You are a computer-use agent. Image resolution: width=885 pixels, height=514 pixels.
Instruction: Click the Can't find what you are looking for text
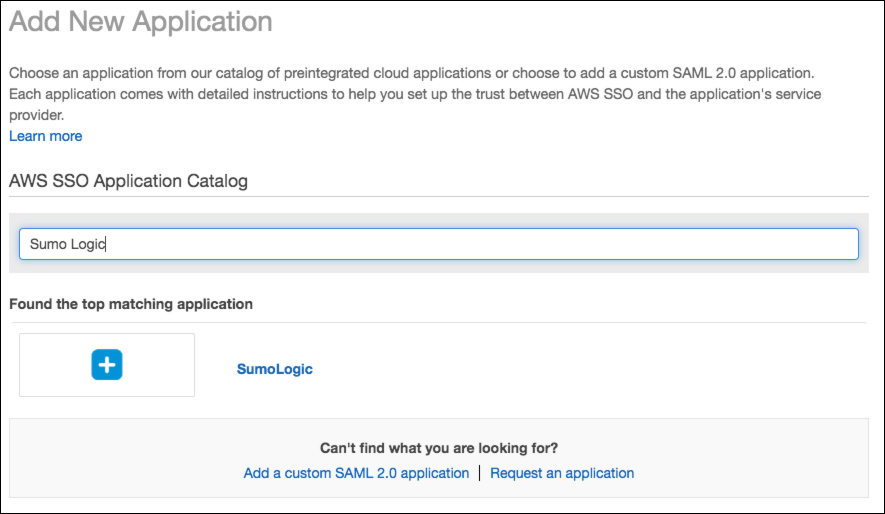click(438, 448)
